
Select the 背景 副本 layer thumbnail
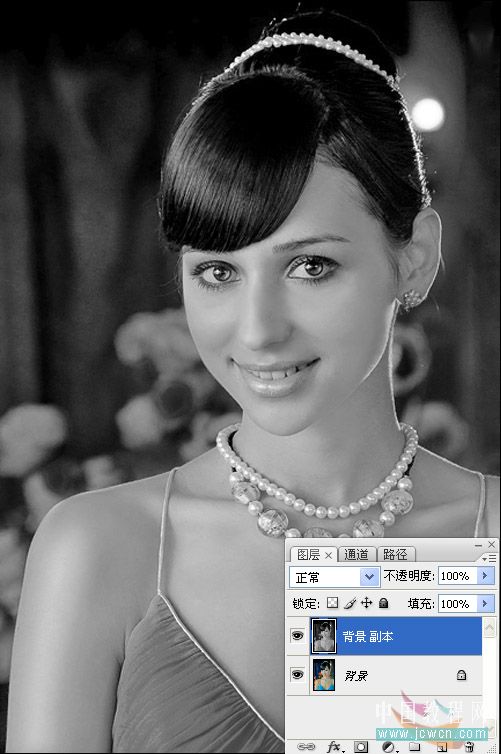(324, 636)
